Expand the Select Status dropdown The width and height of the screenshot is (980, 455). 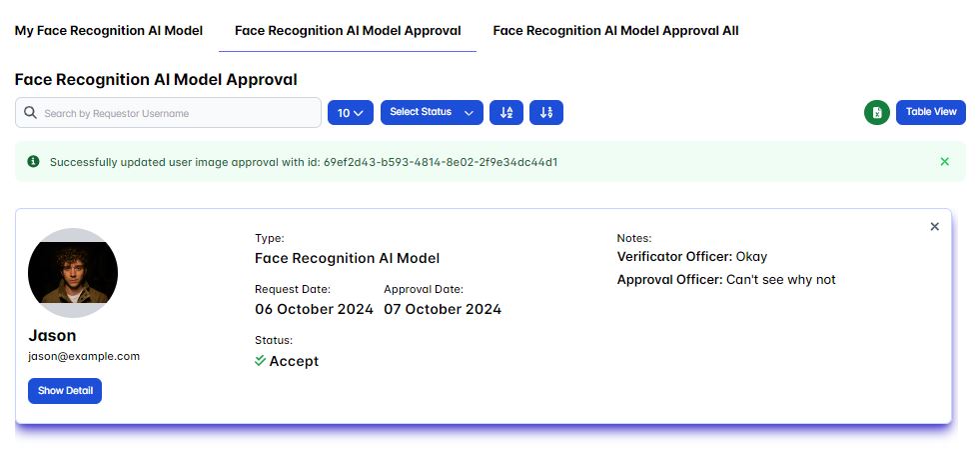[432, 113]
